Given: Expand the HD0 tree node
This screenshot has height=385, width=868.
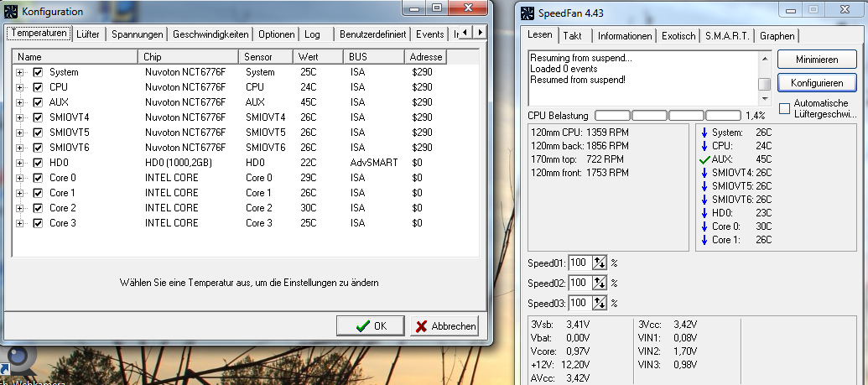Looking at the screenshot, I should click(x=20, y=163).
